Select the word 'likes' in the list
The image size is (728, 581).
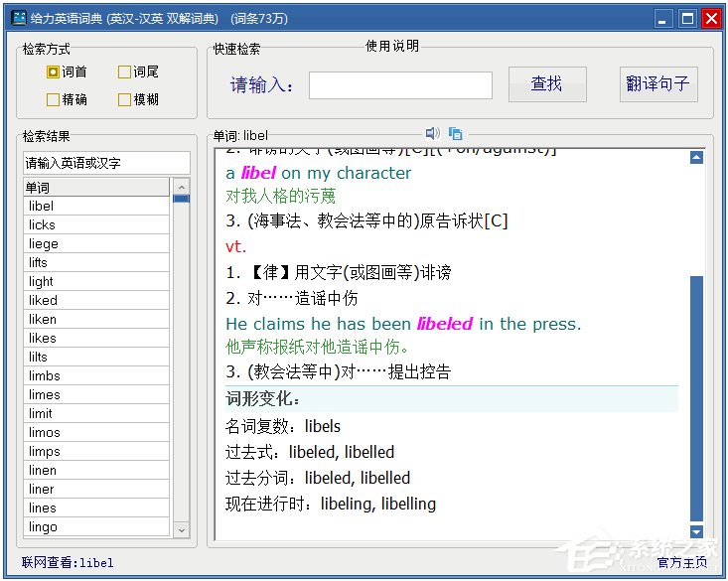96,338
